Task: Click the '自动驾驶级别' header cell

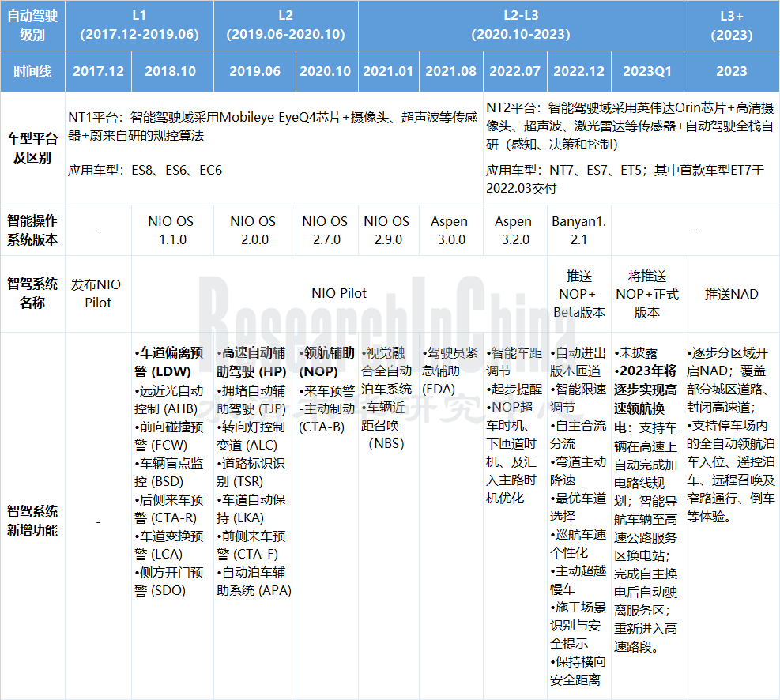Action: [32, 25]
